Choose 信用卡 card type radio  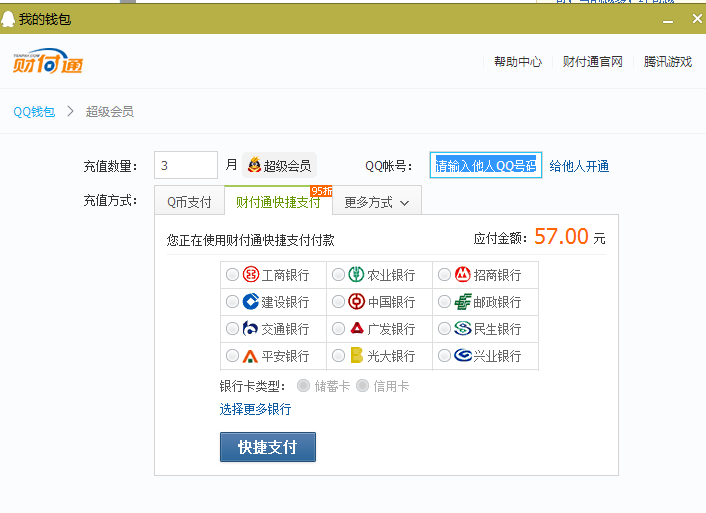pos(362,386)
